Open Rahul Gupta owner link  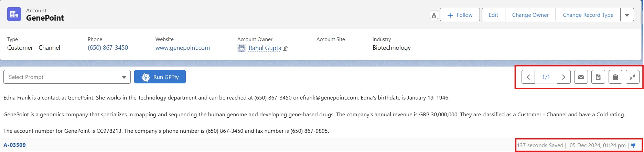tap(265, 48)
